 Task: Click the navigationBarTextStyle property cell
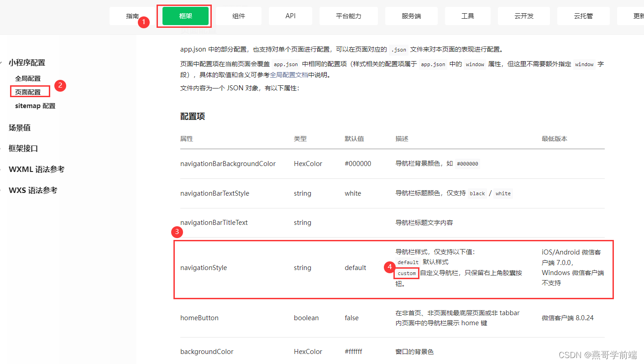click(215, 193)
